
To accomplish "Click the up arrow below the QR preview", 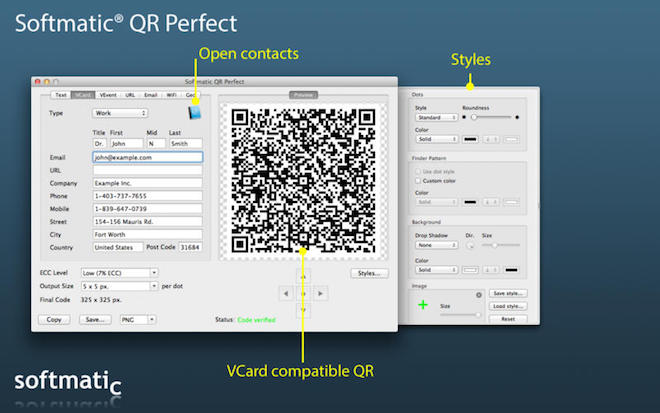I will (303, 277).
